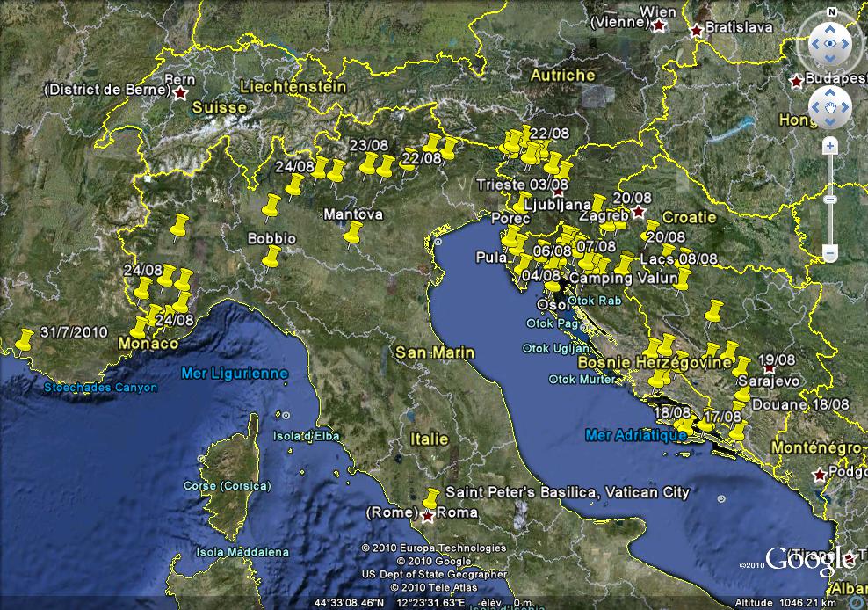
Task: Click the North indicator on the compass ring
Action: click(x=830, y=13)
